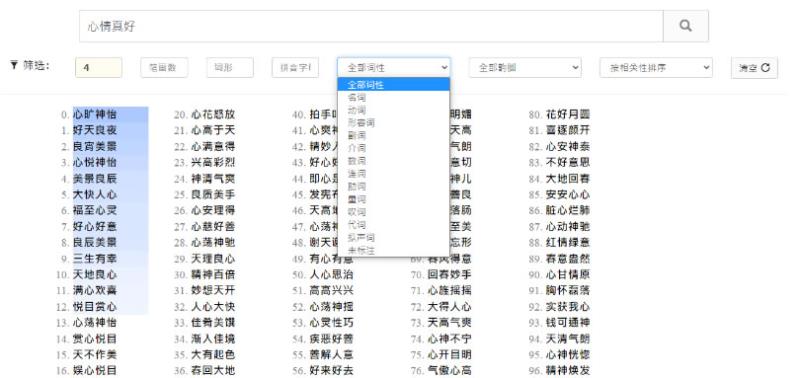Click result 84 大地回春
Image resolution: width=800 pixels, height=378 pixels.
click(568, 179)
